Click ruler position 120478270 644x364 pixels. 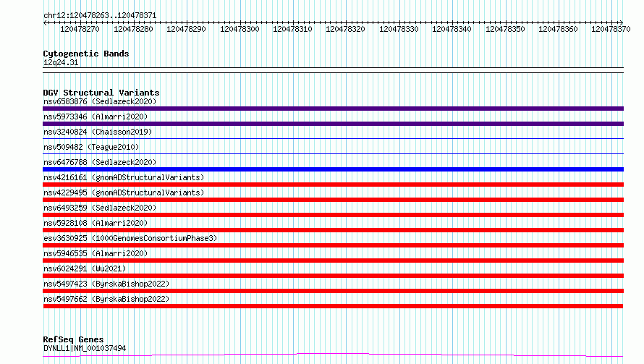click(x=80, y=29)
